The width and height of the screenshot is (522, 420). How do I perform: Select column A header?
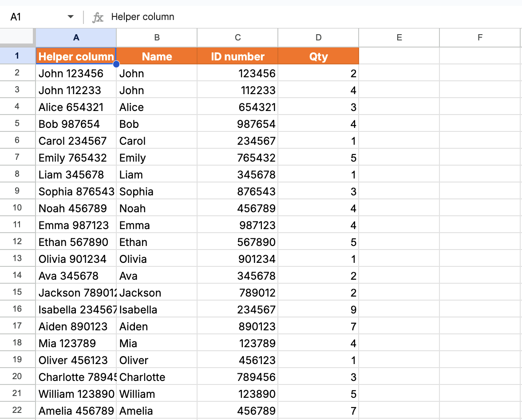(76, 38)
